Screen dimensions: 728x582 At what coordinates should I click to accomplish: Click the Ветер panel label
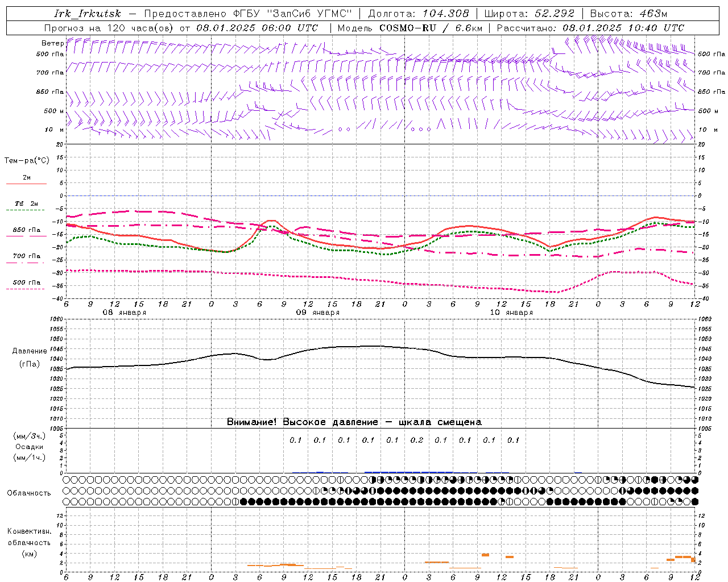(x=53, y=43)
